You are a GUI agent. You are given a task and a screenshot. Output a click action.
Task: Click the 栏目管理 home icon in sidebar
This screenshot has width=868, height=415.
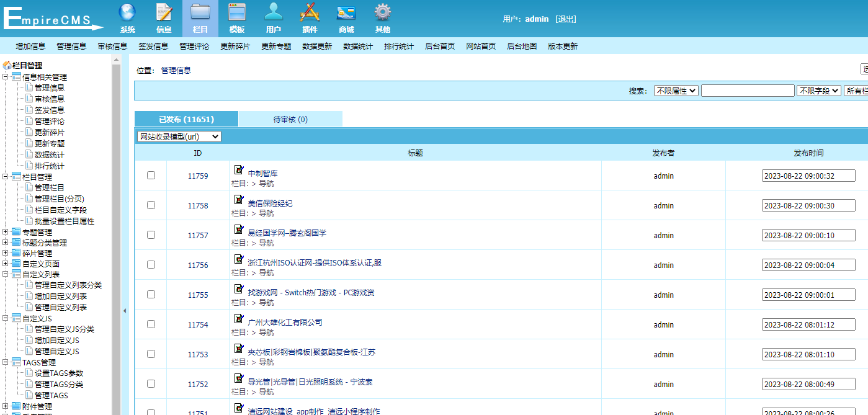click(7, 65)
